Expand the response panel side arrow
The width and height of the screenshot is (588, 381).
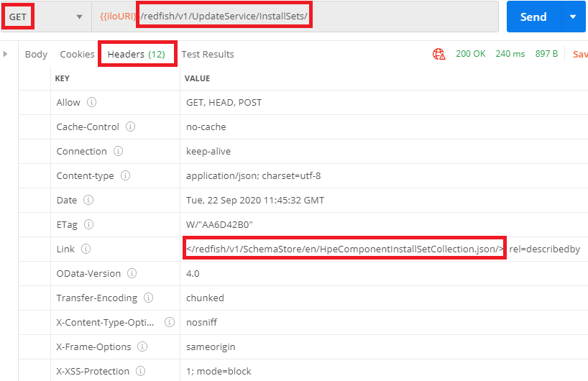pos(6,54)
